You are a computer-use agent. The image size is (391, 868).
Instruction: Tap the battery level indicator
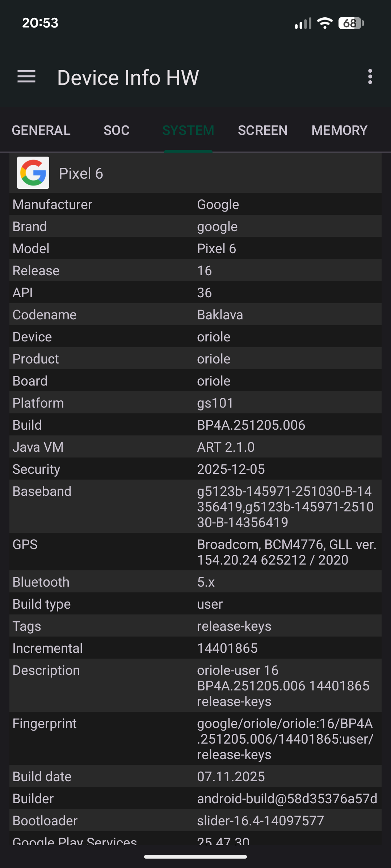tap(350, 24)
